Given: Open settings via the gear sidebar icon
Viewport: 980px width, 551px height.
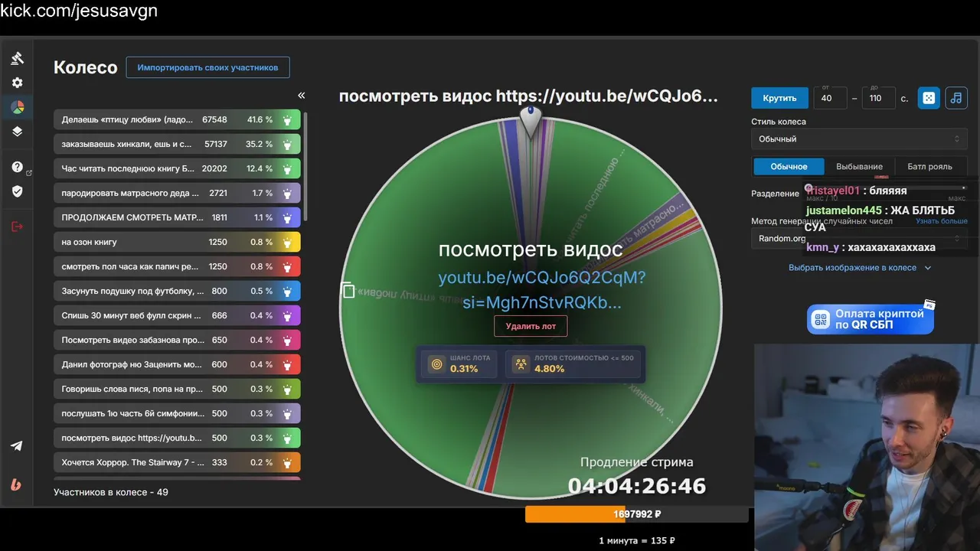Looking at the screenshot, I should pos(17,83).
